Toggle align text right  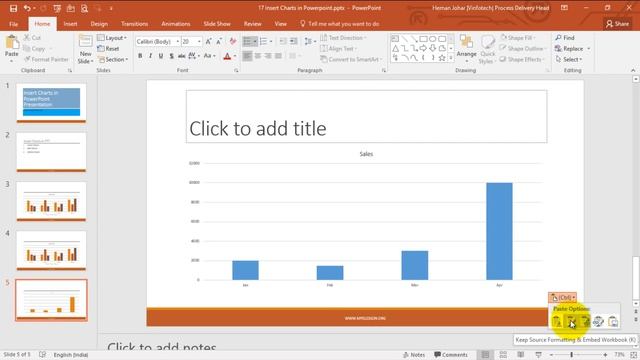pos(268,56)
